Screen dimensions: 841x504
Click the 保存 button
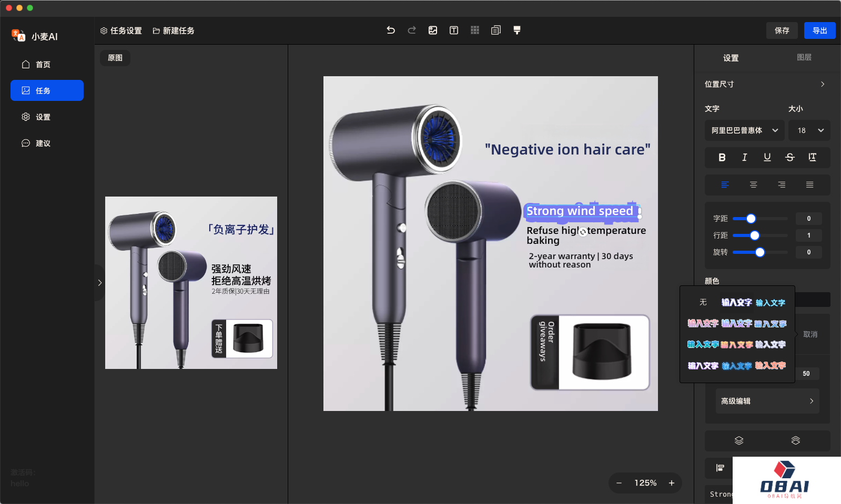coord(782,30)
